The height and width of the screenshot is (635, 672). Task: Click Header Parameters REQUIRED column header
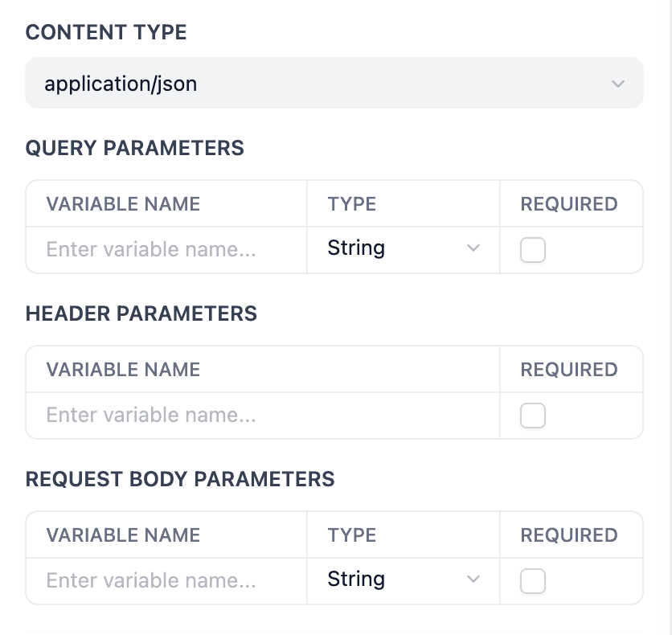click(x=569, y=370)
